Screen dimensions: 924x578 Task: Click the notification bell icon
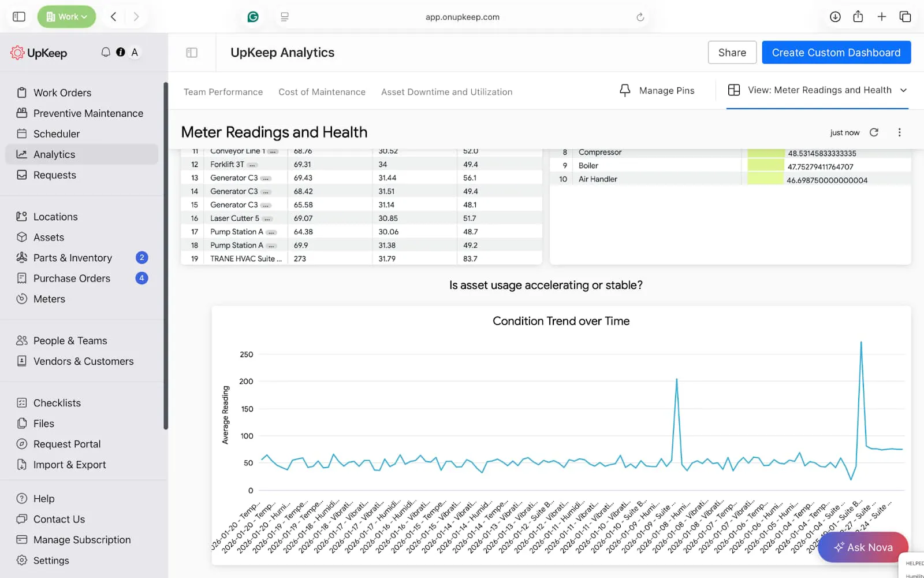click(x=106, y=52)
